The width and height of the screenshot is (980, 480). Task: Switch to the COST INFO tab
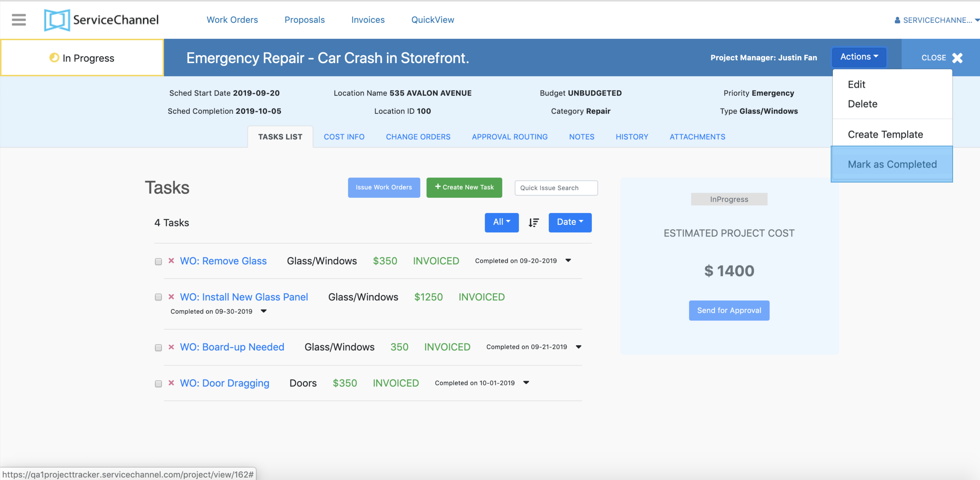point(343,137)
